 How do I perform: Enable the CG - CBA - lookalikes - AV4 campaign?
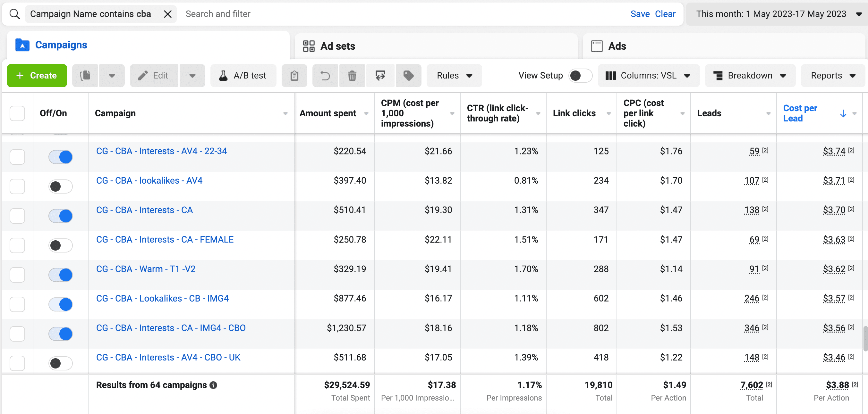pos(61,186)
